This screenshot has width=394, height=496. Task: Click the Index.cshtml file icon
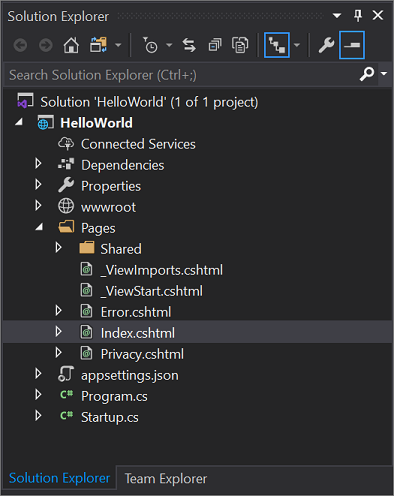86,332
